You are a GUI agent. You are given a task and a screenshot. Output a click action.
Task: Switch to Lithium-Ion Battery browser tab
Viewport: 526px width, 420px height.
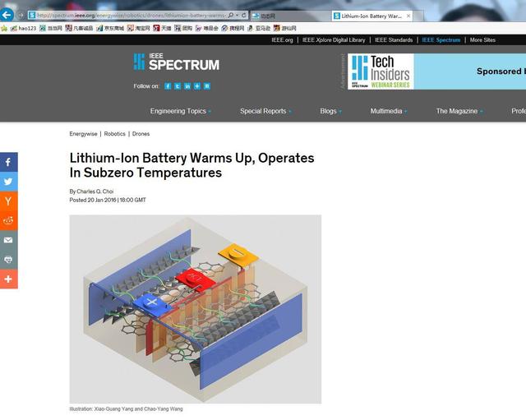(x=371, y=16)
